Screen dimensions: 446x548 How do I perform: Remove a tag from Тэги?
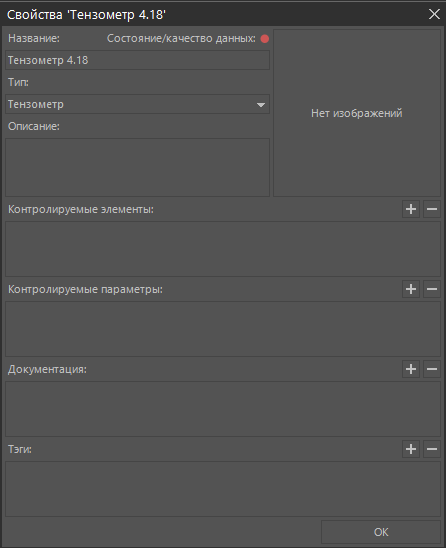click(432, 449)
